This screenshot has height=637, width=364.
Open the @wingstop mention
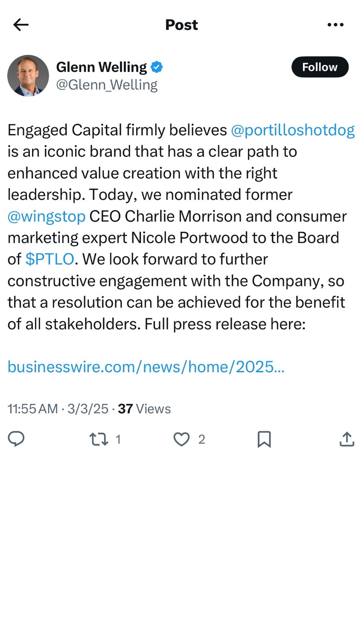(x=47, y=216)
